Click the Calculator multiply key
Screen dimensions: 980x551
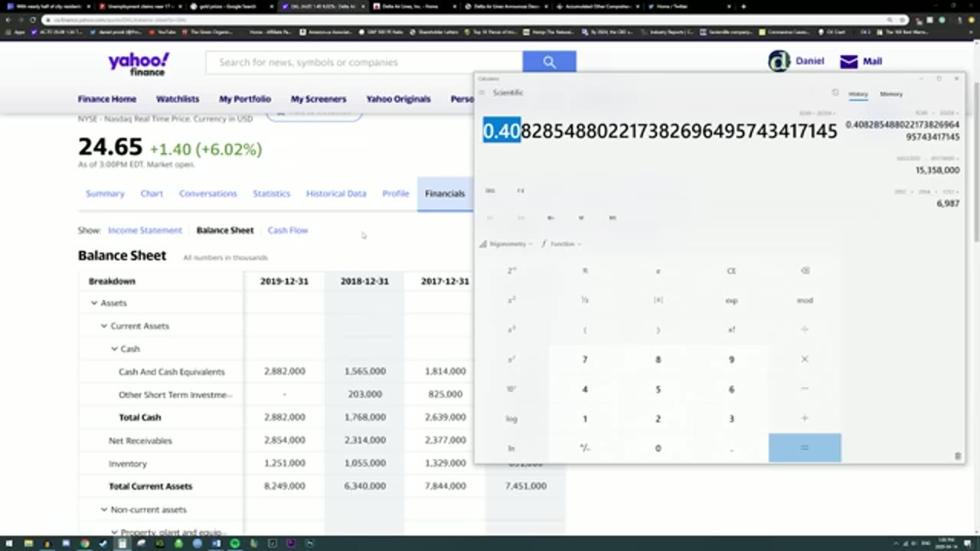[805, 360]
